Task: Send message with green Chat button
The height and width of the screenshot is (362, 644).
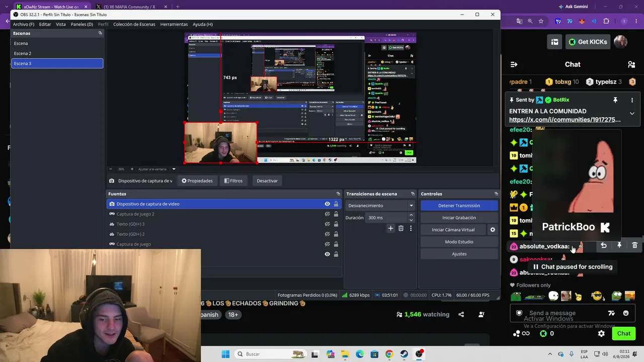Action: pyautogui.click(x=624, y=333)
